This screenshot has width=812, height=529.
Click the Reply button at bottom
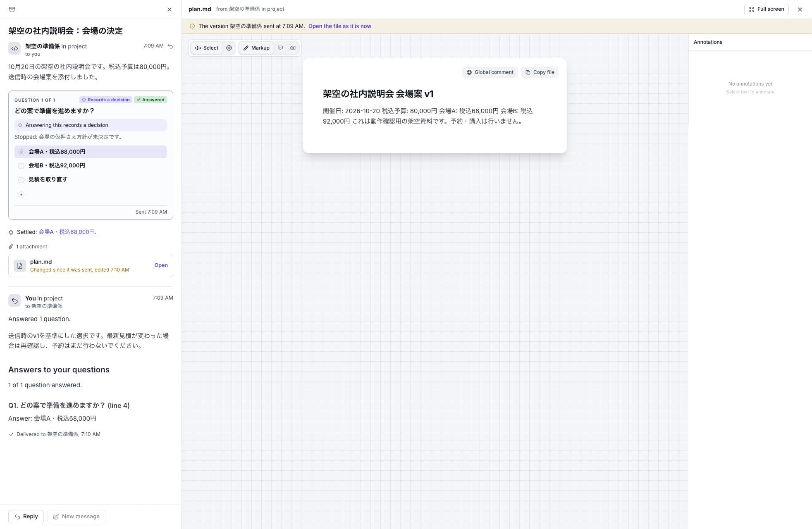[x=26, y=517]
